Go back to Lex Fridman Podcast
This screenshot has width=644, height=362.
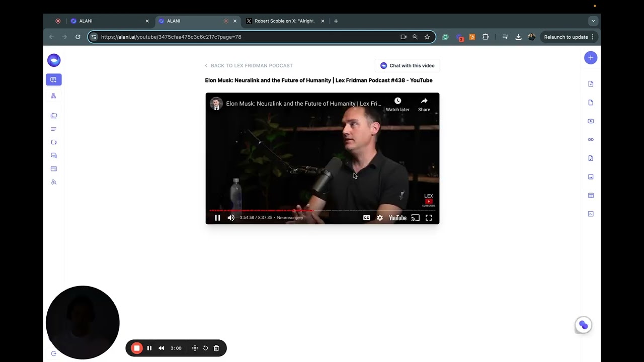(x=249, y=65)
